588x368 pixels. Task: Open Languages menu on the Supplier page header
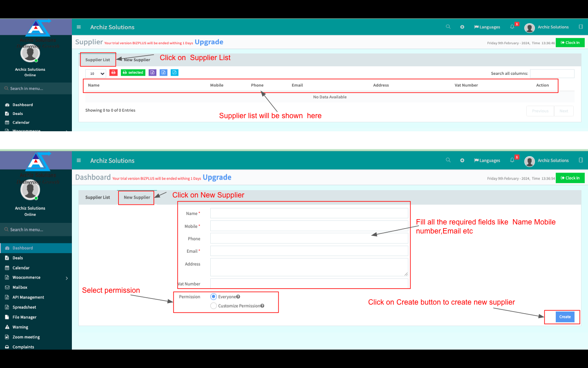pos(487,27)
